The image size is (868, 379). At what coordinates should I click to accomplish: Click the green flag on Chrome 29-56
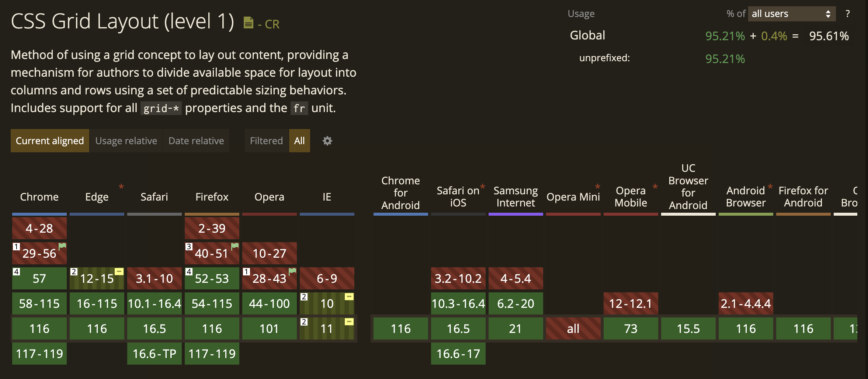tap(62, 246)
